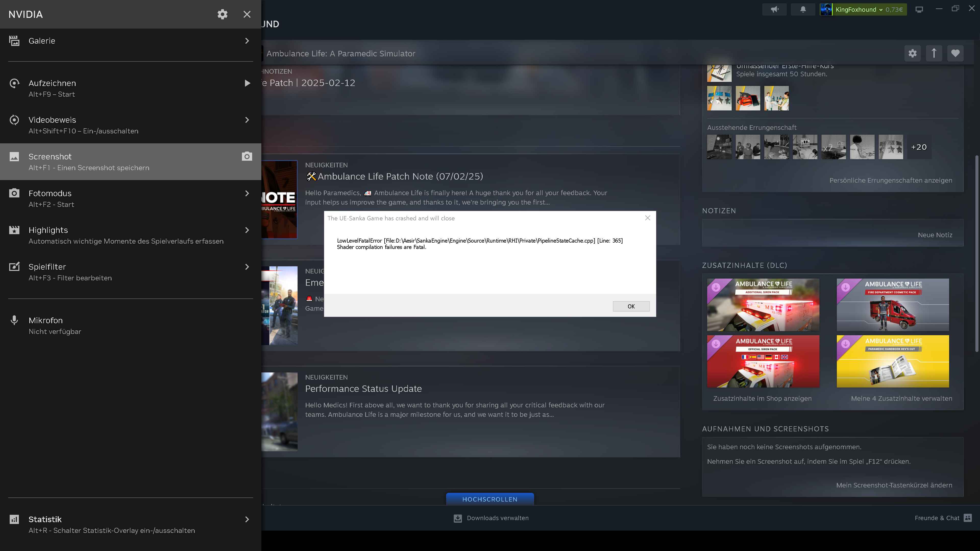The height and width of the screenshot is (551, 980).
Task: Open Steam notifications bell
Action: [803, 9]
